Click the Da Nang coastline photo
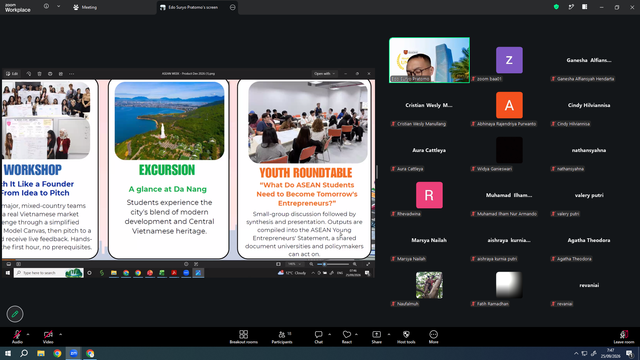 click(169, 121)
